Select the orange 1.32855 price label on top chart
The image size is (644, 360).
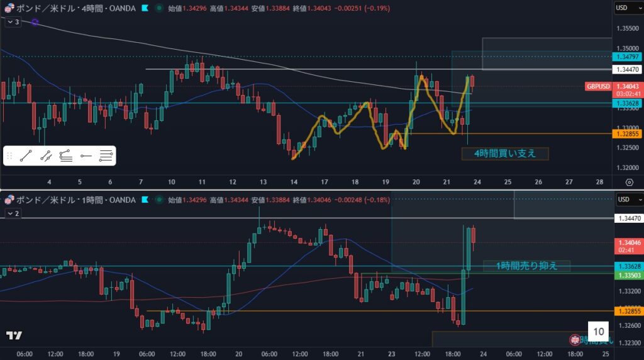(x=627, y=134)
